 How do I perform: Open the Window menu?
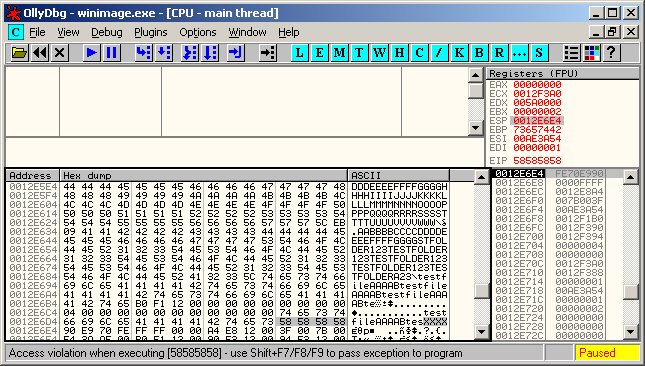247,32
